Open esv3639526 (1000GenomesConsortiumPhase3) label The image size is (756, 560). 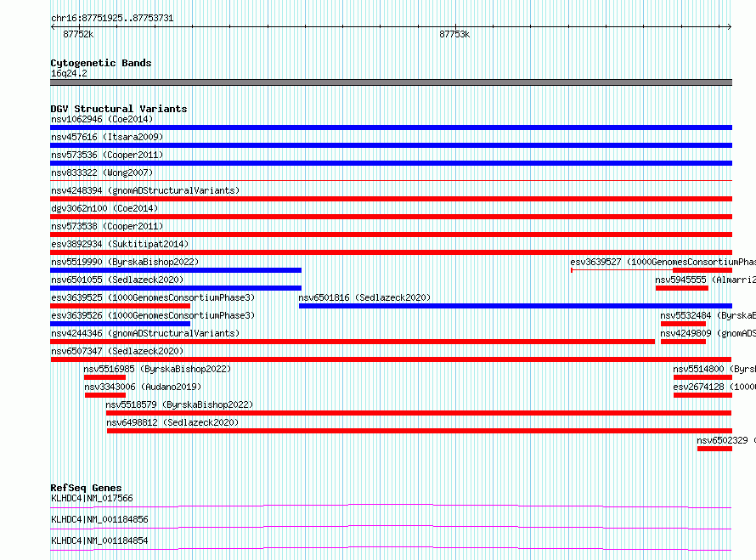click(x=153, y=315)
